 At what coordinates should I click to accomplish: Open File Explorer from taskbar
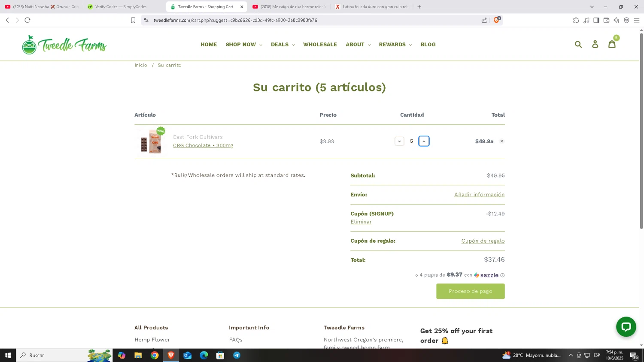138,355
